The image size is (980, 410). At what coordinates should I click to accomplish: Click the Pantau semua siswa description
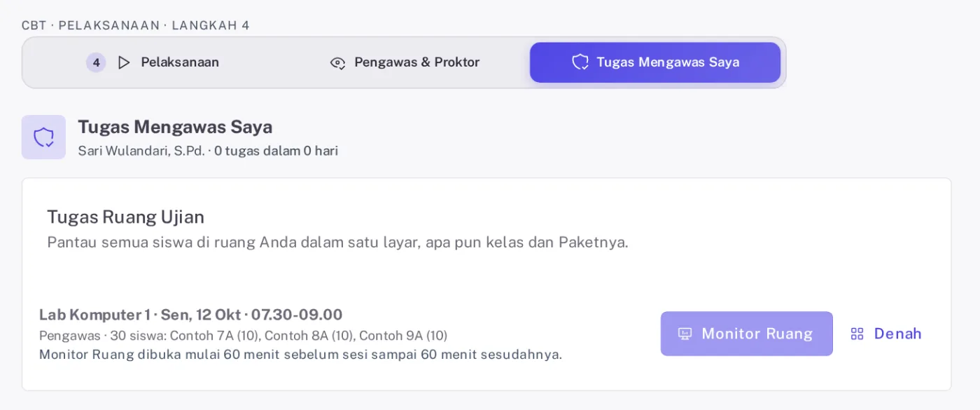tap(337, 242)
